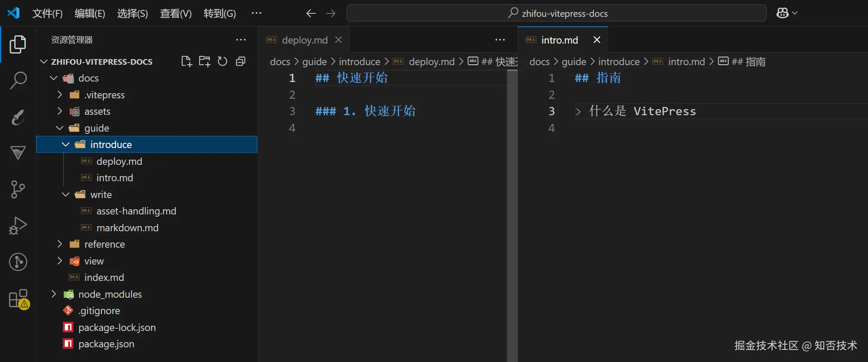Collapse the introduce folder
This screenshot has height=362, width=868.
coord(66,145)
